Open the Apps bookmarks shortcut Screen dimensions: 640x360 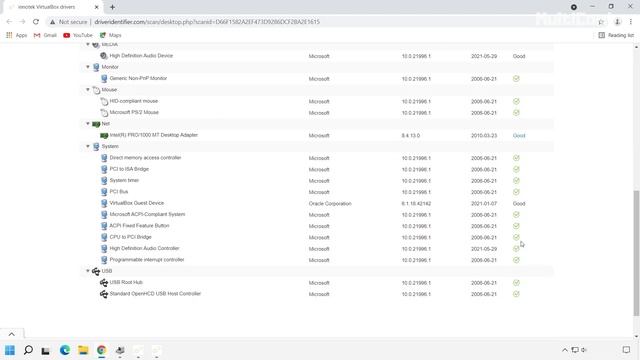(x=16, y=36)
